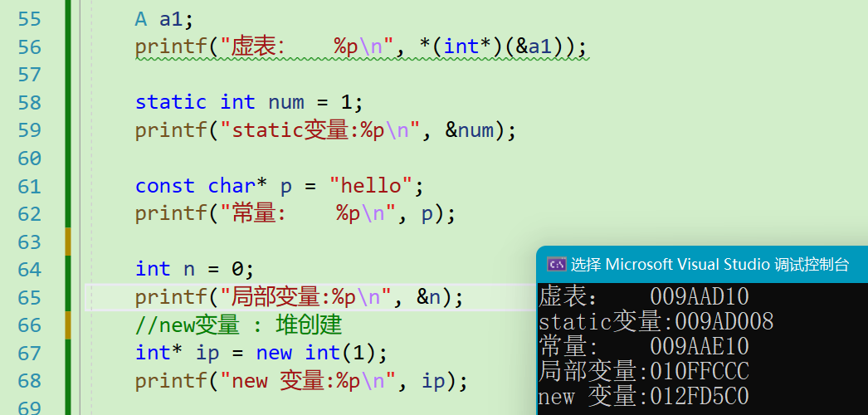Click the 'A a1;' declaration line
868x415 pixels.
pyautogui.click(x=165, y=19)
